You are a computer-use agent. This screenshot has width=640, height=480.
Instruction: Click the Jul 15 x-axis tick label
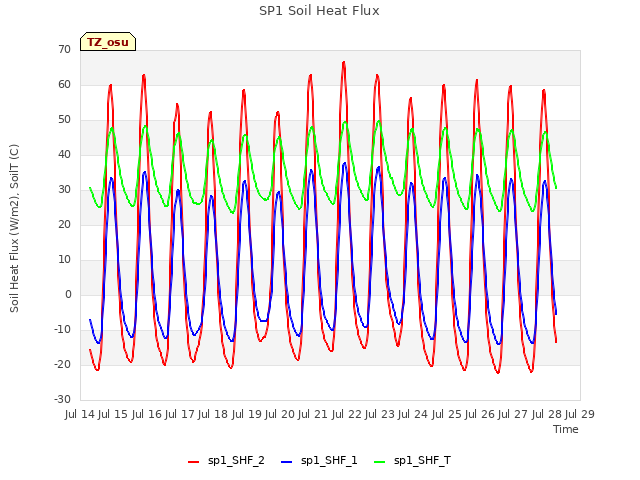(113, 414)
